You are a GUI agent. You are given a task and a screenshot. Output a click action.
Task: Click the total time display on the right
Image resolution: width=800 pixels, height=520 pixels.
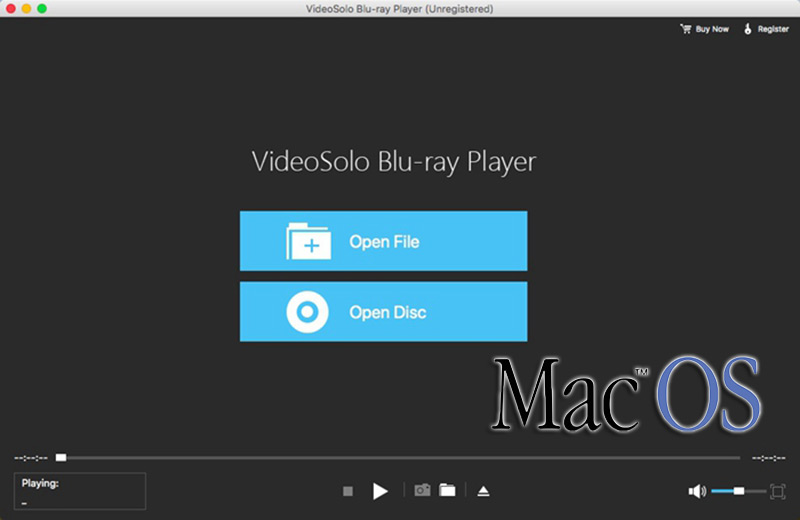(x=769, y=458)
